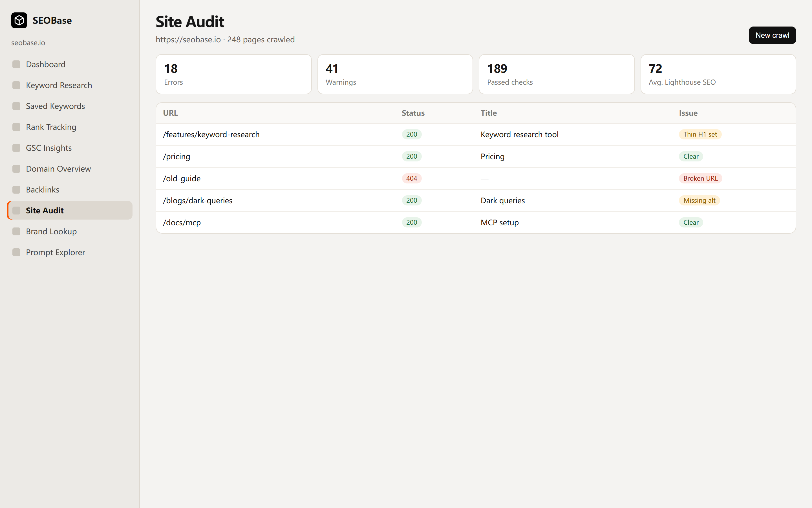Select the Site Audit menu item
The height and width of the screenshot is (508, 812).
[x=70, y=210]
